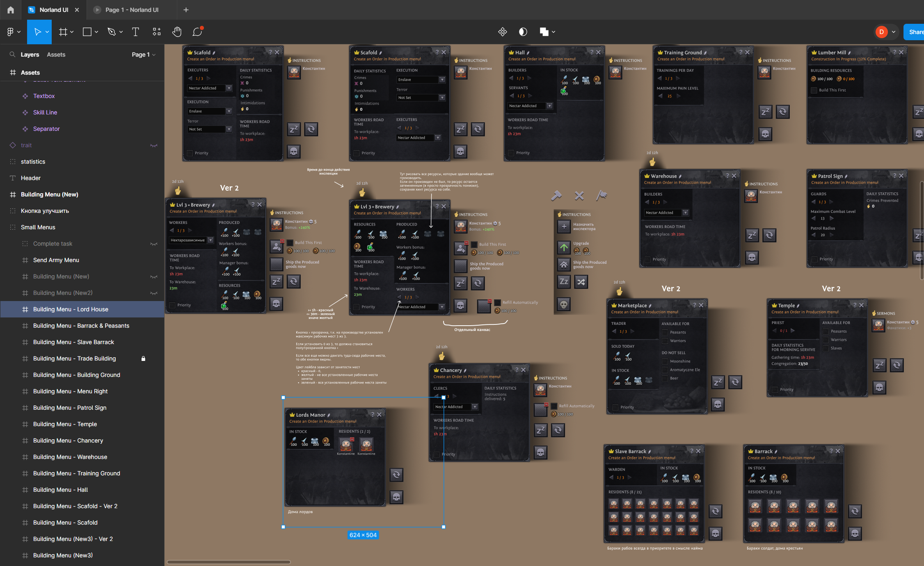Select the Building Menu - Patrol Sign layer
Image resolution: width=924 pixels, height=566 pixels.
point(82,408)
